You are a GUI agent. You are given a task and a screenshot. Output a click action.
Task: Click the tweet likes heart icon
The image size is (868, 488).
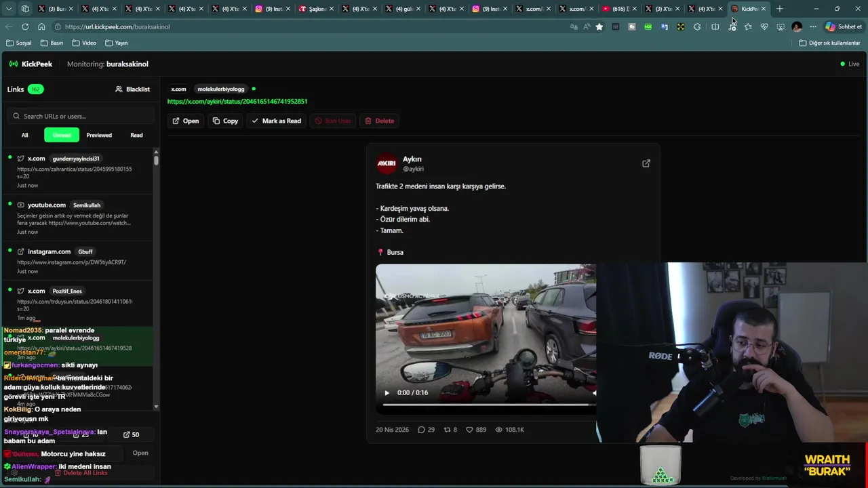(469, 430)
